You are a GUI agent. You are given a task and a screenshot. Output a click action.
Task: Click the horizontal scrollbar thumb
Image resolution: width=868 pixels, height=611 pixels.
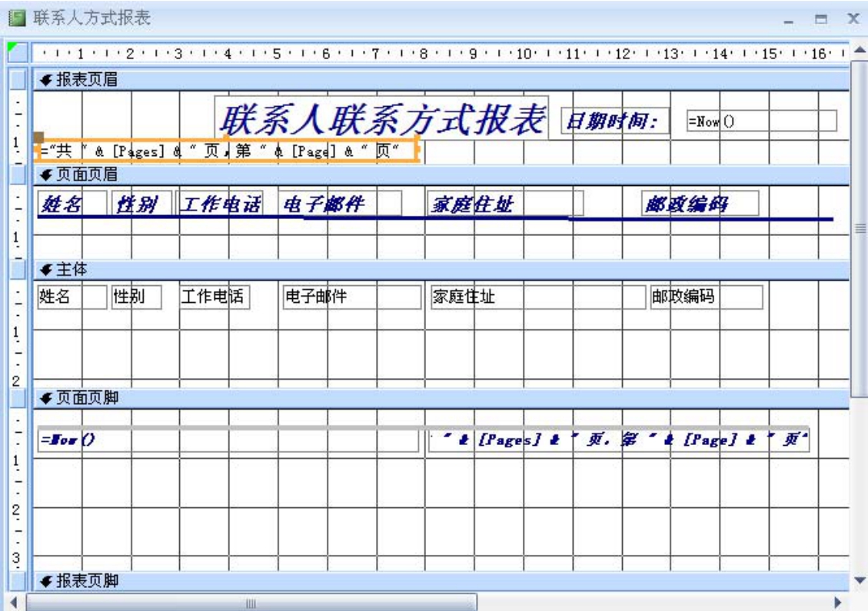point(251,603)
